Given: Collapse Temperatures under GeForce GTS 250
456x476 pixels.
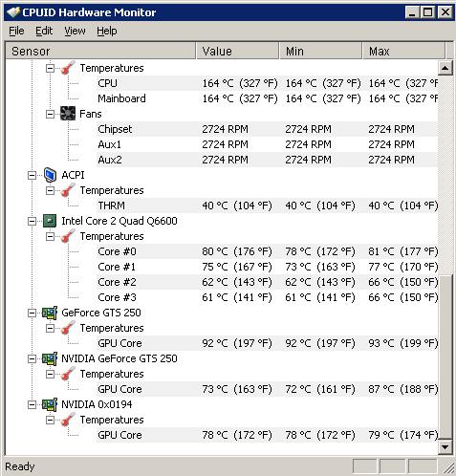Looking at the screenshot, I should point(50,328).
